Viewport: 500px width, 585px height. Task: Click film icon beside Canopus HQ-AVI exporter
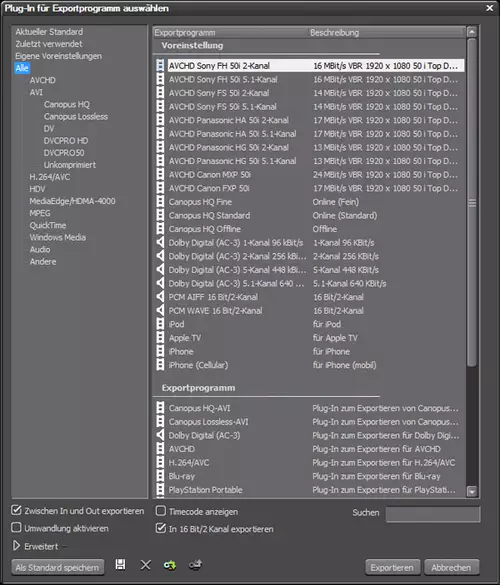pyautogui.click(x=160, y=408)
